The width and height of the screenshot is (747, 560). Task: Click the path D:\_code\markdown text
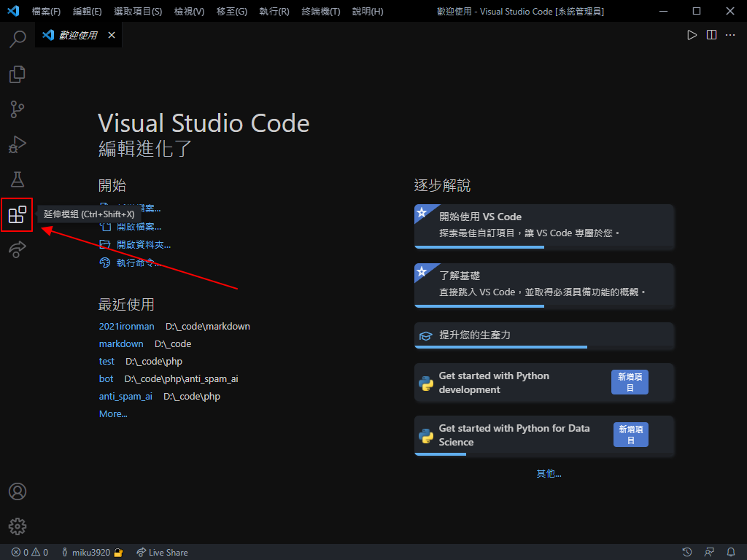coord(208,327)
